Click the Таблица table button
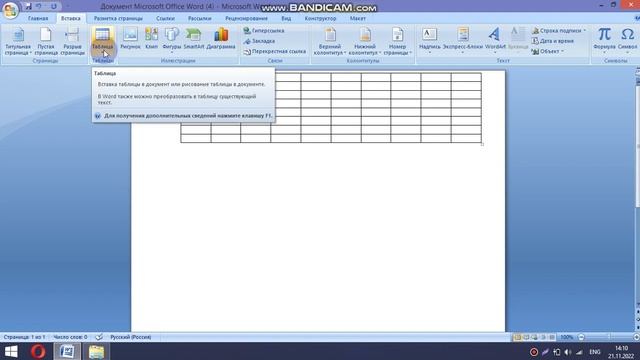 pyautogui.click(x=102, y=41)
